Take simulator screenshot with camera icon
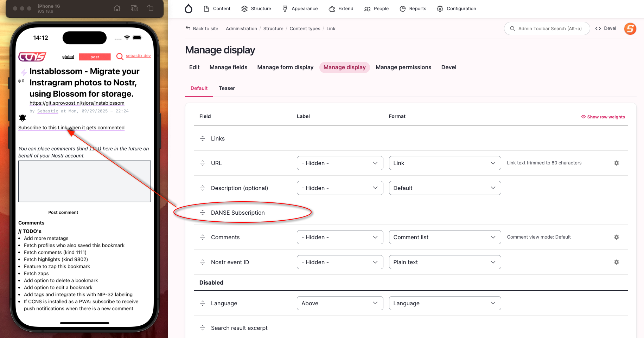 [x=134, y=8]
